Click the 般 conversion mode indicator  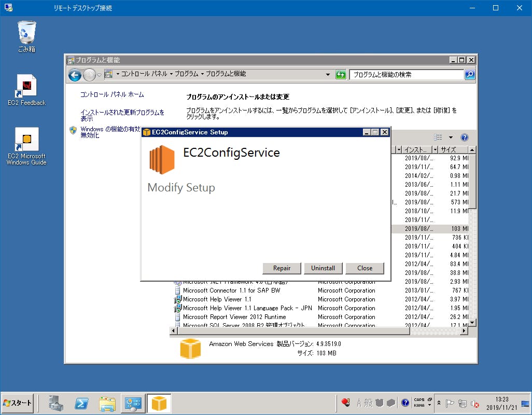point(369,403)
